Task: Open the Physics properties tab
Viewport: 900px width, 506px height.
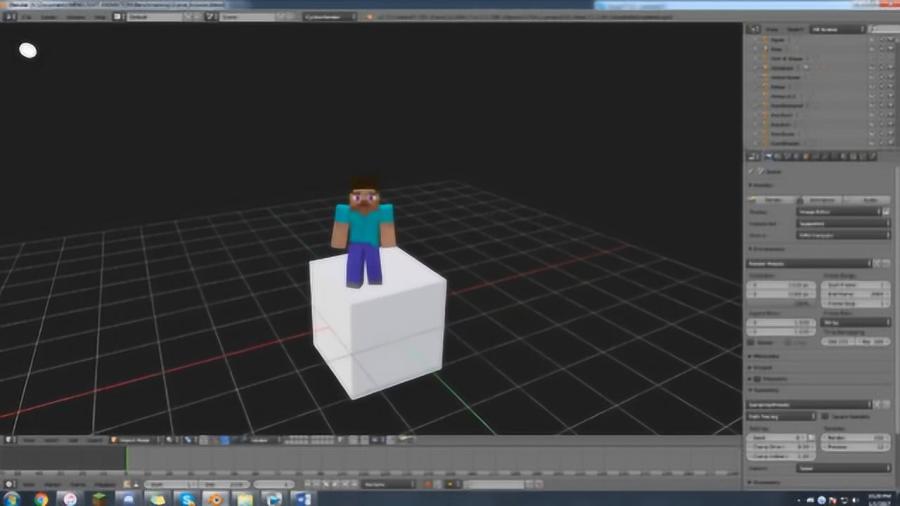Action: click(x=872, y=156)
